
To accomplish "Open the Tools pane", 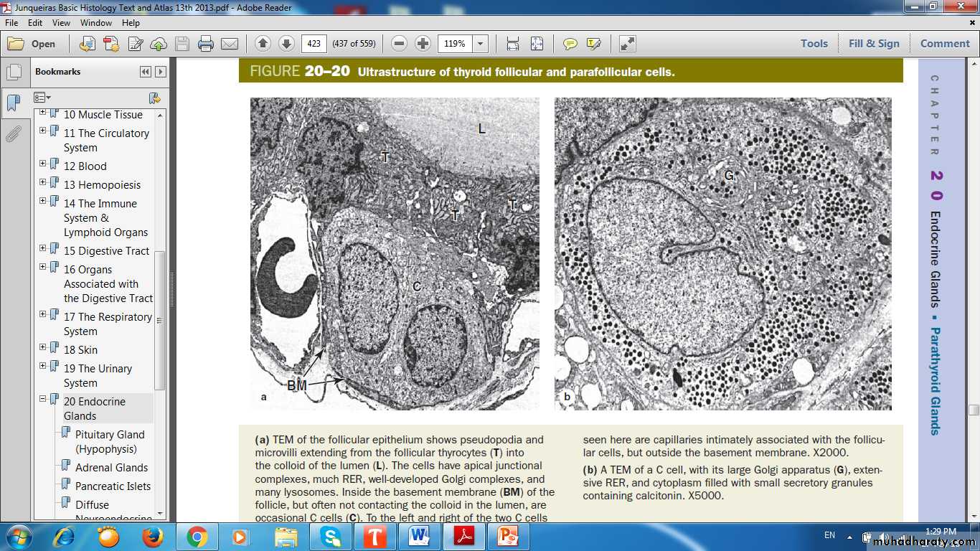I will tap(814, 44).
